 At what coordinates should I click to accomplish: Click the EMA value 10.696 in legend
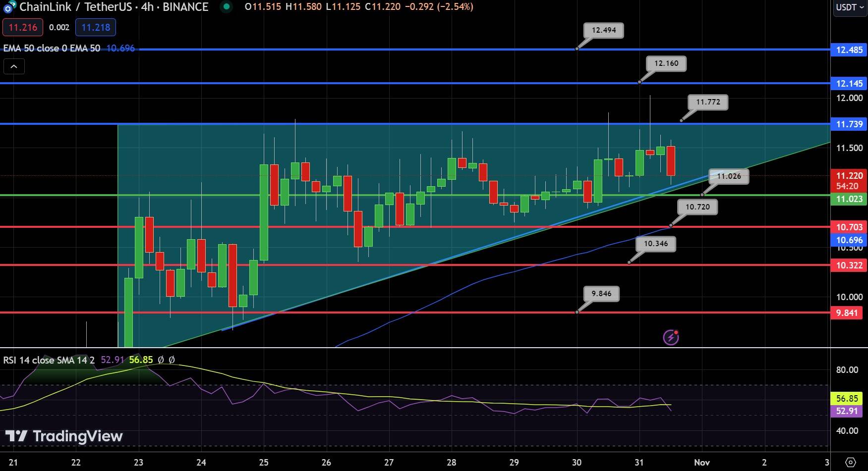pyautogui.click(x=120, y=49)
